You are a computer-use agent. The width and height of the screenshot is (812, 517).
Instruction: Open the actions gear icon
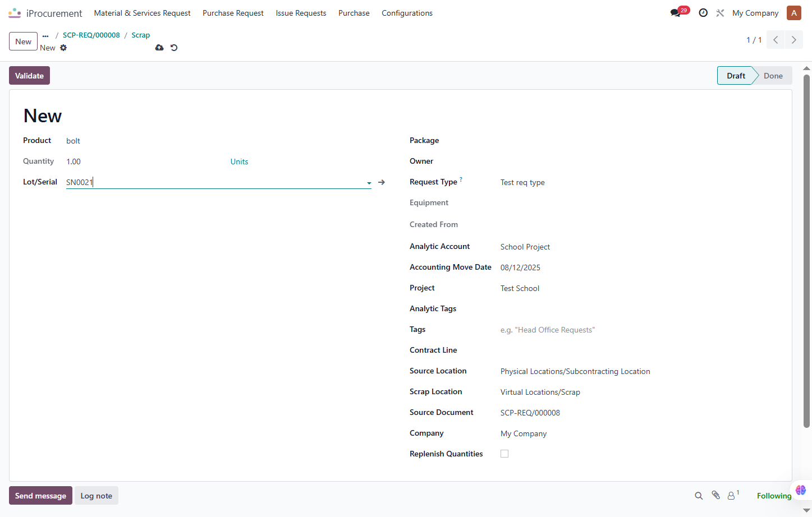coord(63,48)
